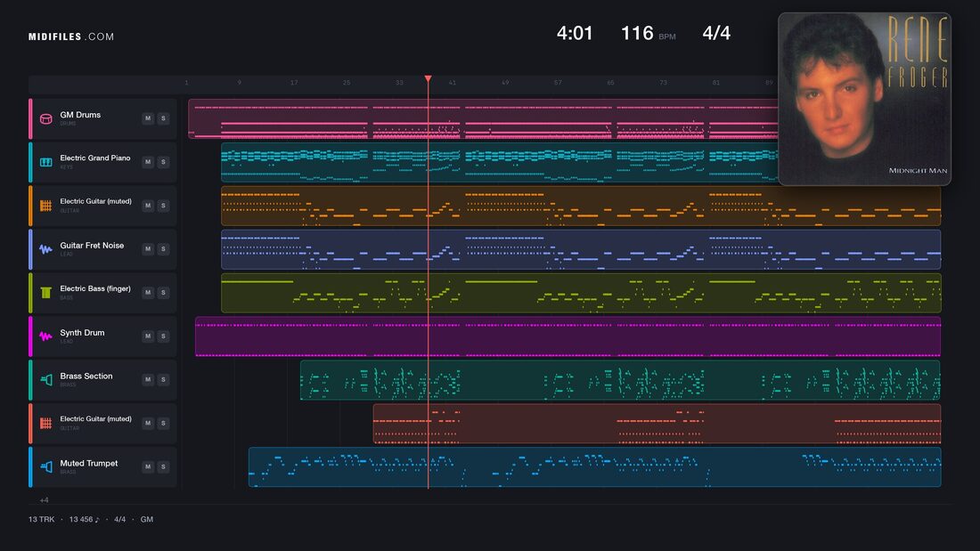Solo the Electric Grand Piano track
This screenshot has height=551, width=980.
coord(163,162)
